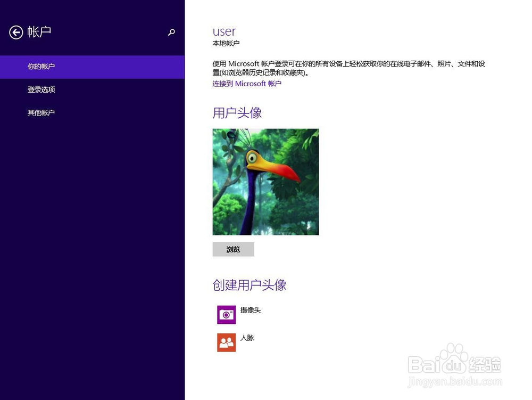Click the 本地帐户 label
532x400 pixels.
coord(226,44)
